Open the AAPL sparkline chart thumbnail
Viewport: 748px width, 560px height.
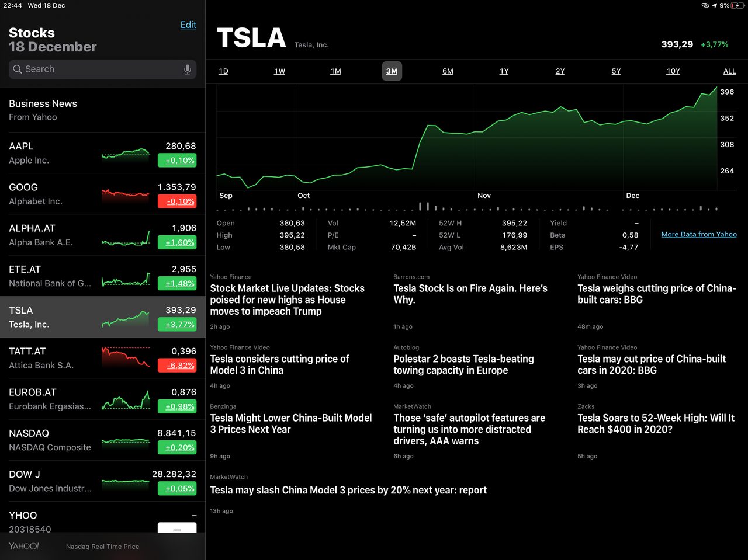point(126,154)
